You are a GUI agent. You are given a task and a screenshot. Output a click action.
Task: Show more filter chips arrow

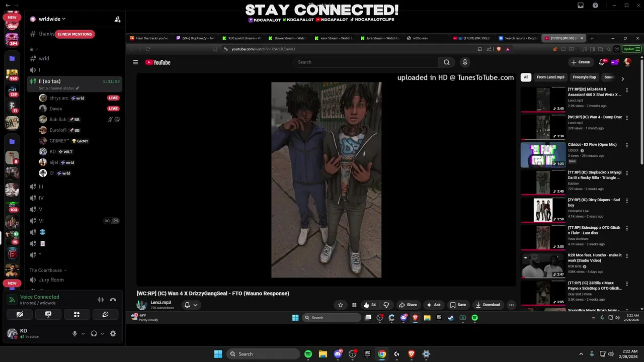(x=622, y=78)
